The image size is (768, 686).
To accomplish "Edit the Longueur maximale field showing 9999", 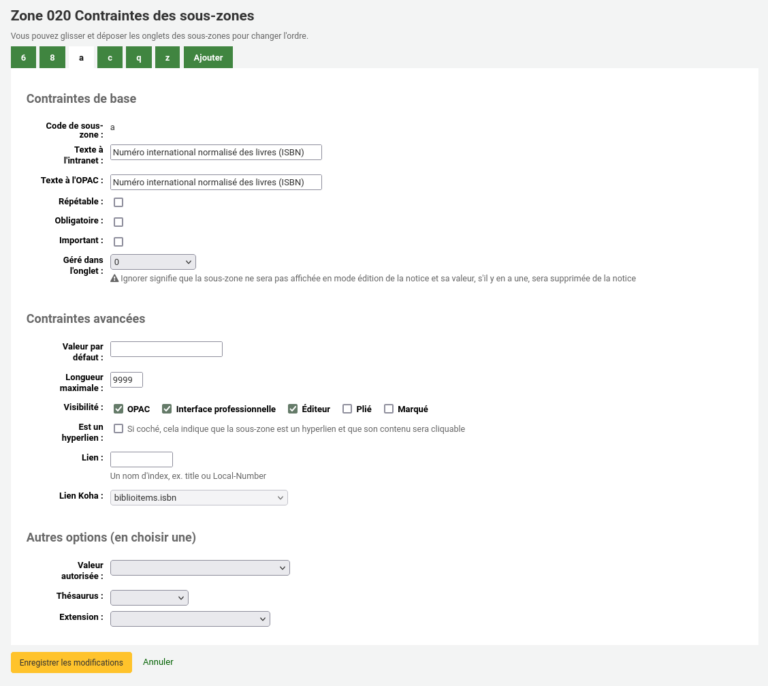I will pos(126,380).
